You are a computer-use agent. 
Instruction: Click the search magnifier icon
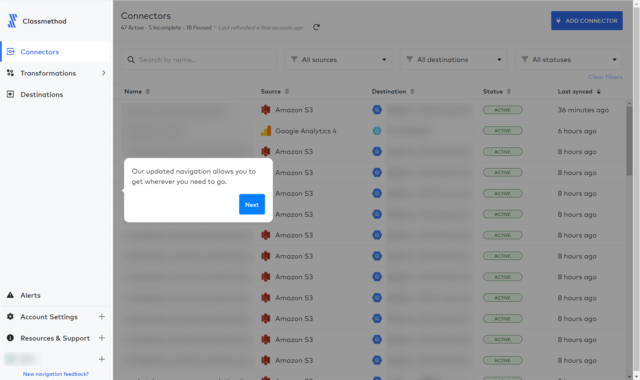click(x=131, y=60)
